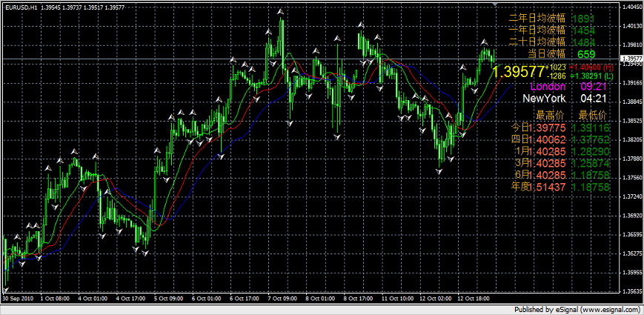The height and width of the screenshot is (315, 644).
Task: Click the 3月 low value 1.25874
Action: 590,164
